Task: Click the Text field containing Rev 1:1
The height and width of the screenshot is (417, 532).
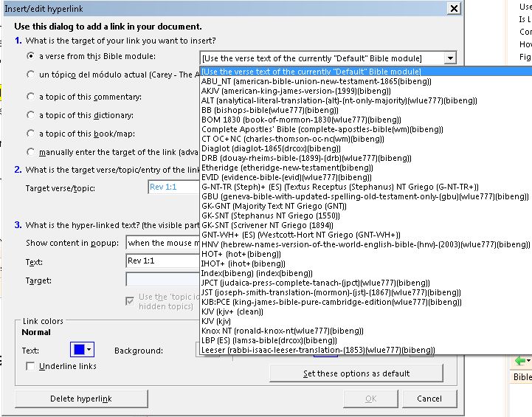Action: click(163, 261)
